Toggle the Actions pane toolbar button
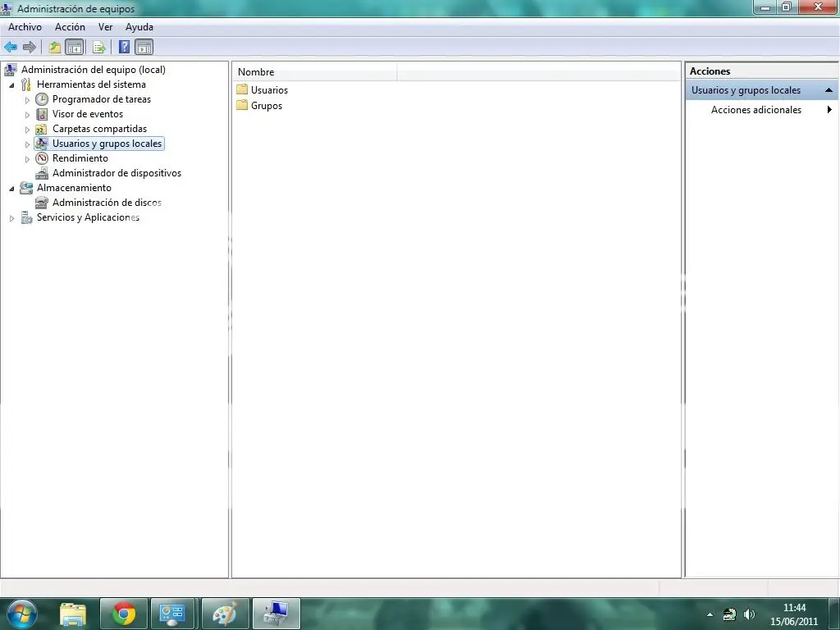The image size is (840, 630). tap(144, 48)
